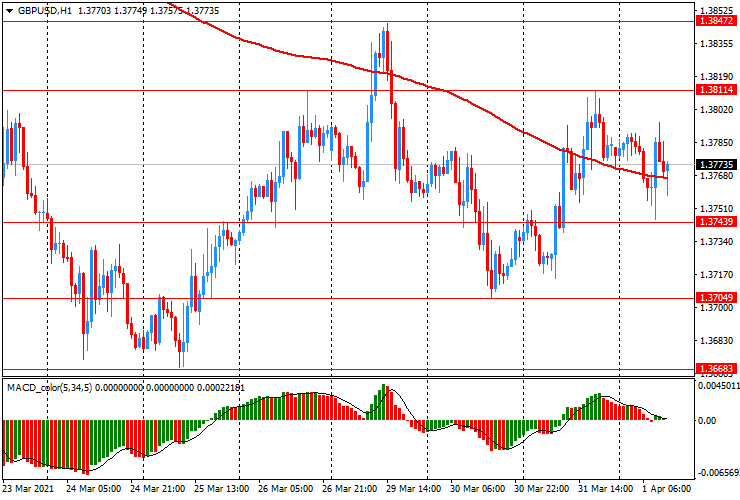
Task: Click the MACD scale -0.006569 value
Action: coord(718,473)
